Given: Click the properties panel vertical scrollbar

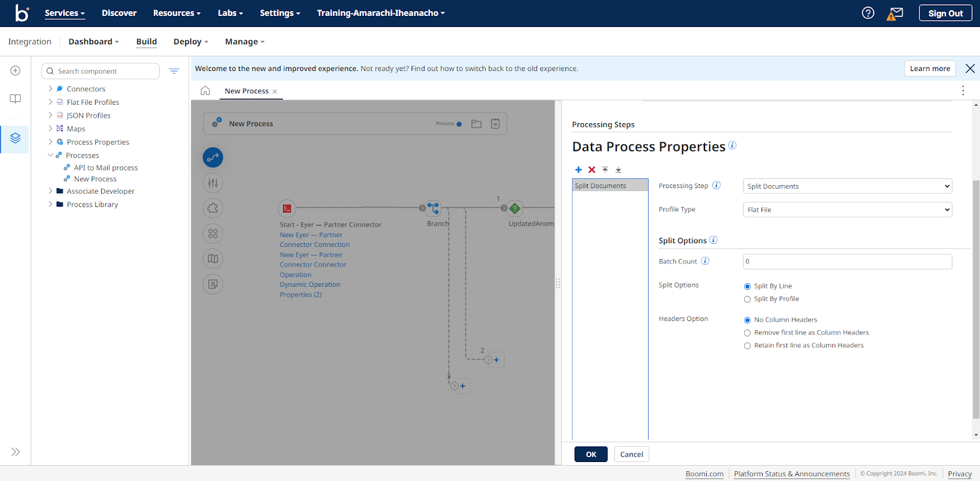Looking at the screenshot, I should pyautogui.click(x=976, y=300).
